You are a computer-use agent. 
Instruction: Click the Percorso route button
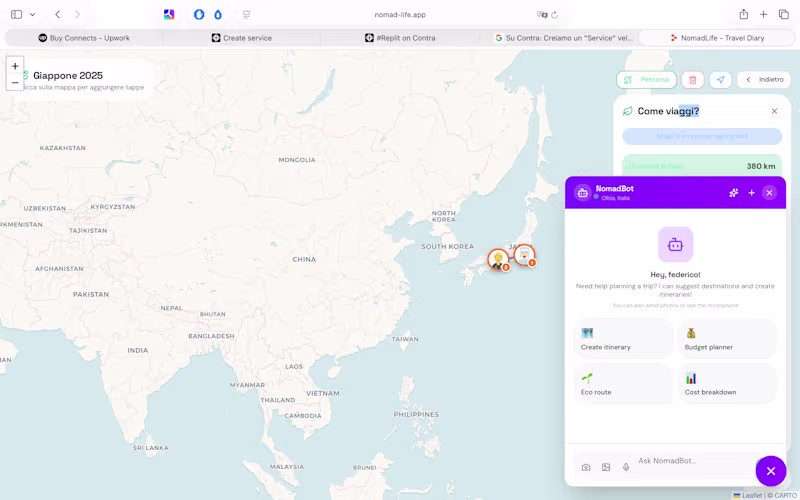coord(646,80)
